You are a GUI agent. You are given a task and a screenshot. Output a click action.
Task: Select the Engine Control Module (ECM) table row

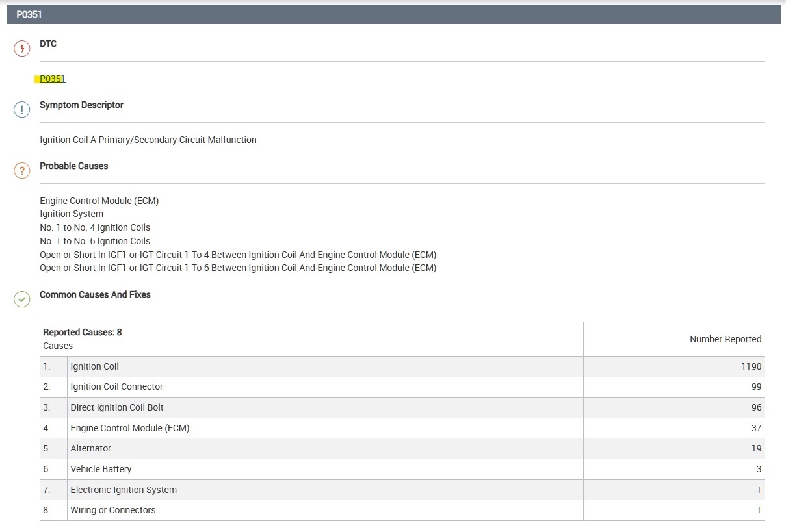pos(402,428)
